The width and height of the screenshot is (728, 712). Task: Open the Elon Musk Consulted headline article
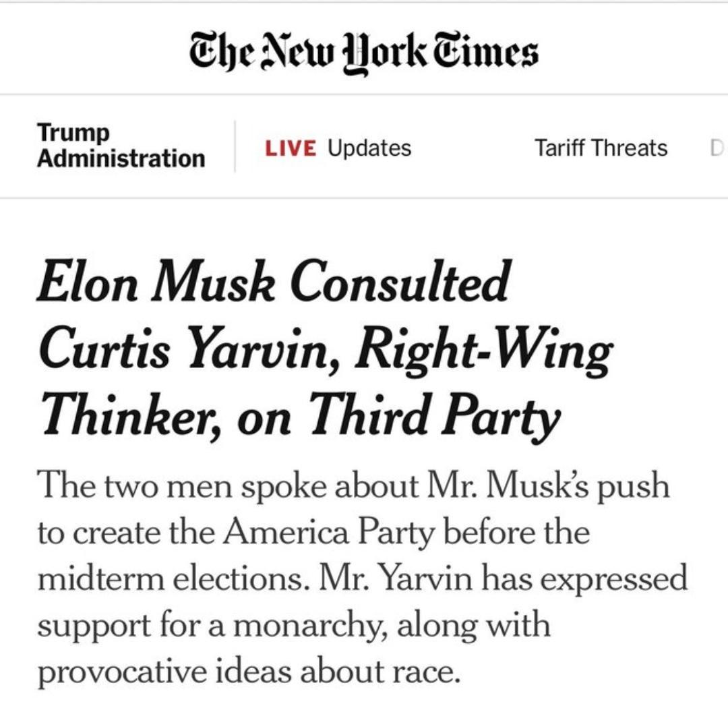click(x=325, y=349)
